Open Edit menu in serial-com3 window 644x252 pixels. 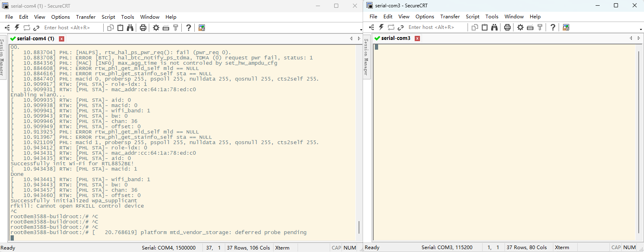[x=388, y=17]
